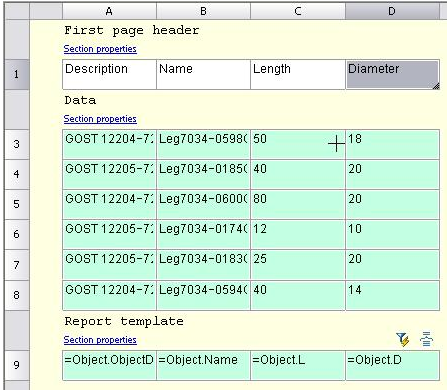Click the grouping icon beside the filter icon
Screen dimensions: 447x390
click(x=426, y=339)
